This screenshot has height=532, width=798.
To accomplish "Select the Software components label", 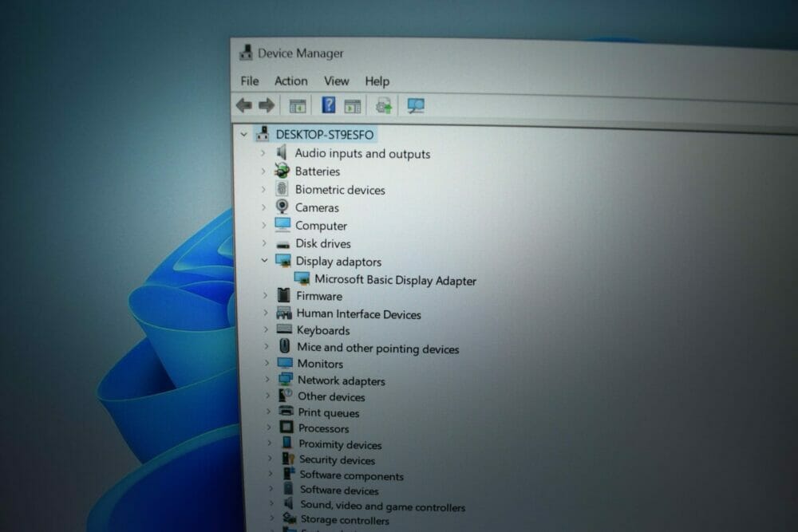I will click(352, 475).
